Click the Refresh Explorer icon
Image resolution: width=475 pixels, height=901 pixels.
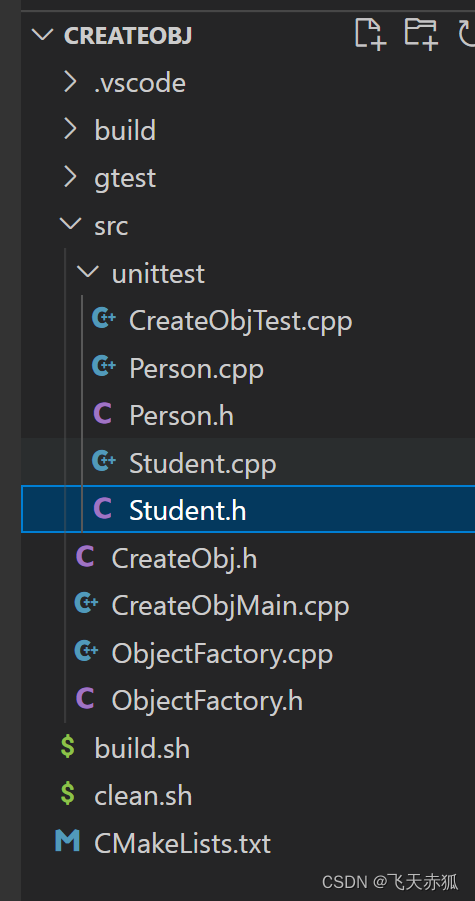(466, 33)
